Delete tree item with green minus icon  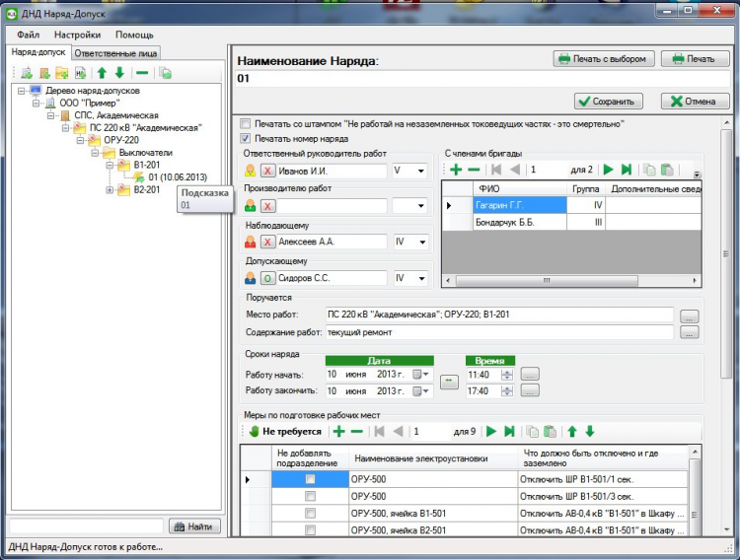(141, 73)
